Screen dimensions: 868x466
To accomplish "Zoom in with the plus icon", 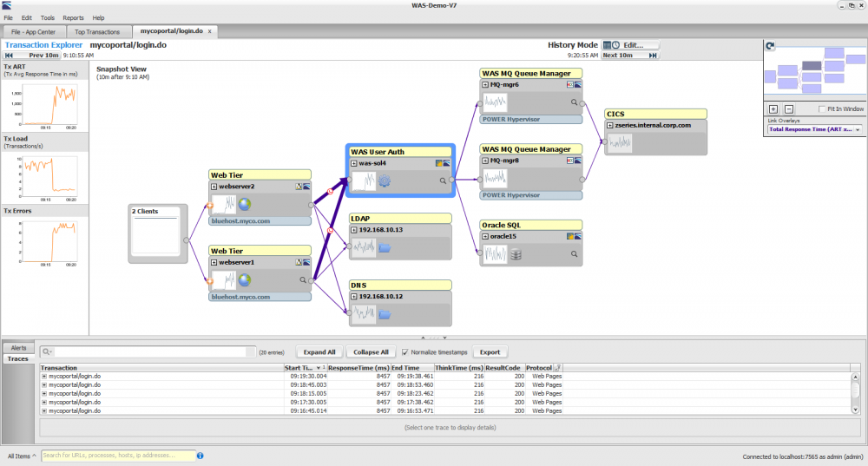I will (x=773, y=109).
